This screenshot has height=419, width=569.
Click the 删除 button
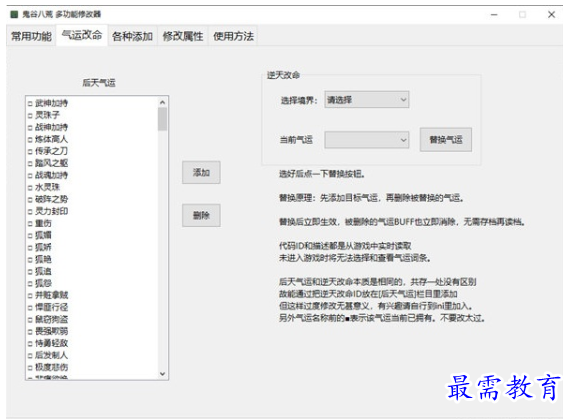(x=201, y=215)
